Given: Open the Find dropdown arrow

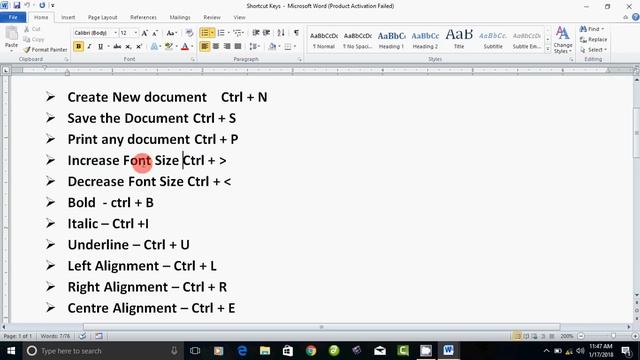Looking at the screenshot, I should 603,29.
